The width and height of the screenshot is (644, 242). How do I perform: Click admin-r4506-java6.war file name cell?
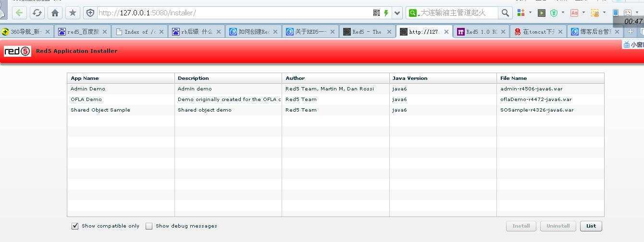[531, 89]
